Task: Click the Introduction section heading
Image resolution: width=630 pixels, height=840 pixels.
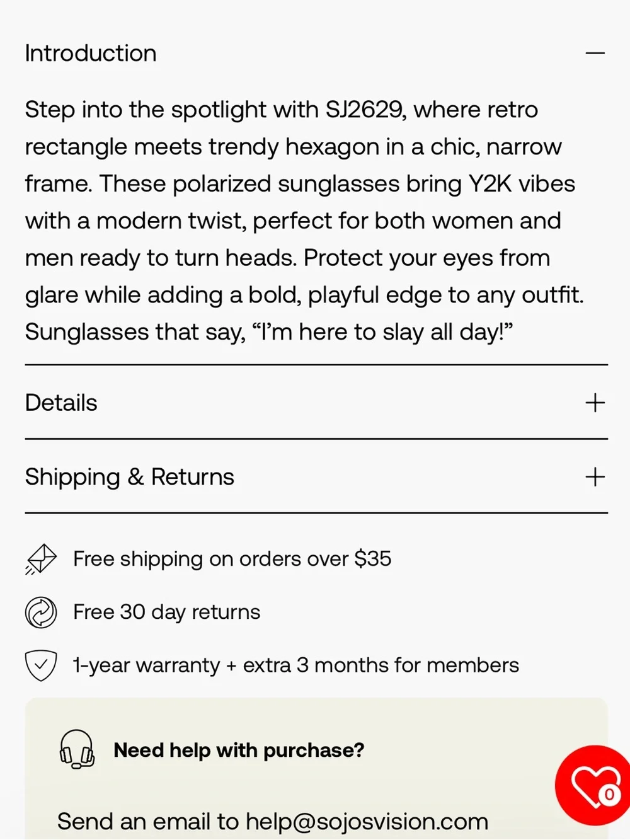Action: coord(91,54)
